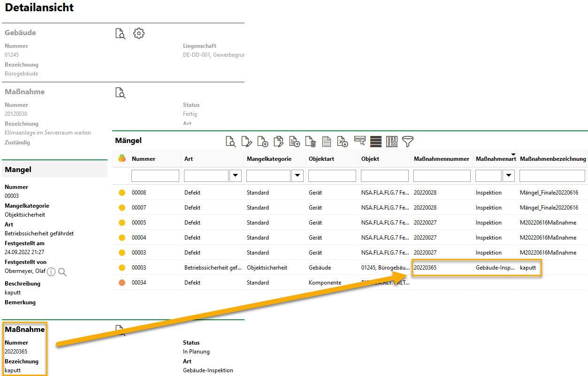Show info for Obermeyer, Olaf
This screenshot has height=376, width=588.
pos(51,272)
